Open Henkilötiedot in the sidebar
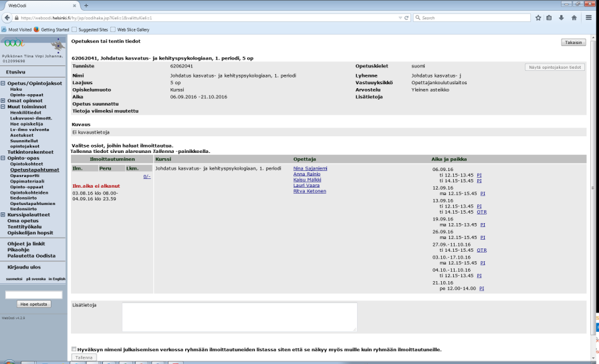Screen dimensions: 599x364 point(25,113)
